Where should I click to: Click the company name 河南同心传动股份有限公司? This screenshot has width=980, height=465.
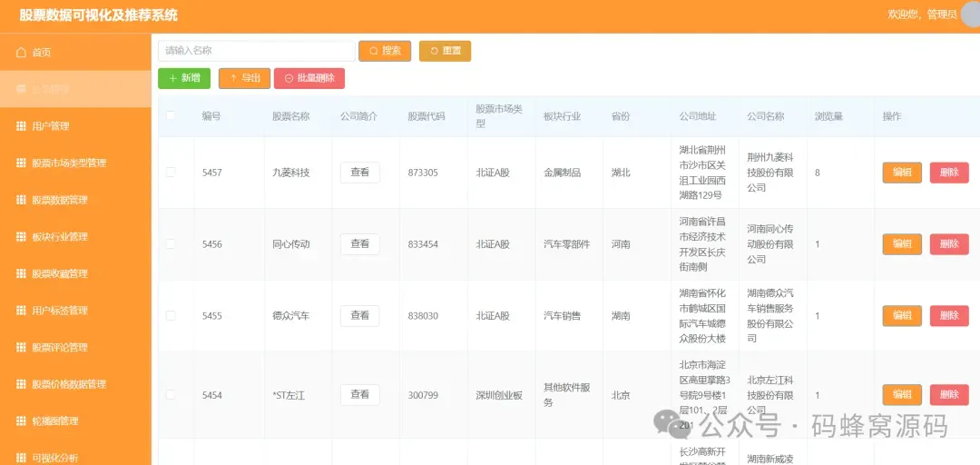click(770, 244)
